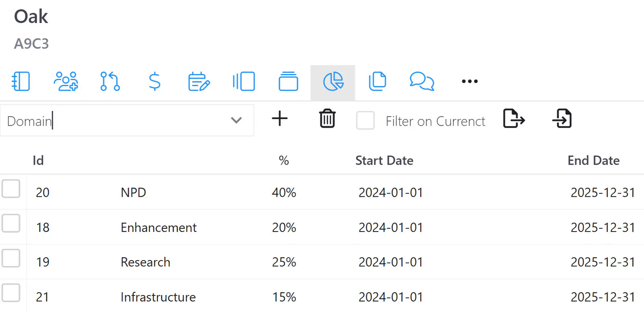Tick the checkbox for Infrastructure row

click(x=11, y=293)
